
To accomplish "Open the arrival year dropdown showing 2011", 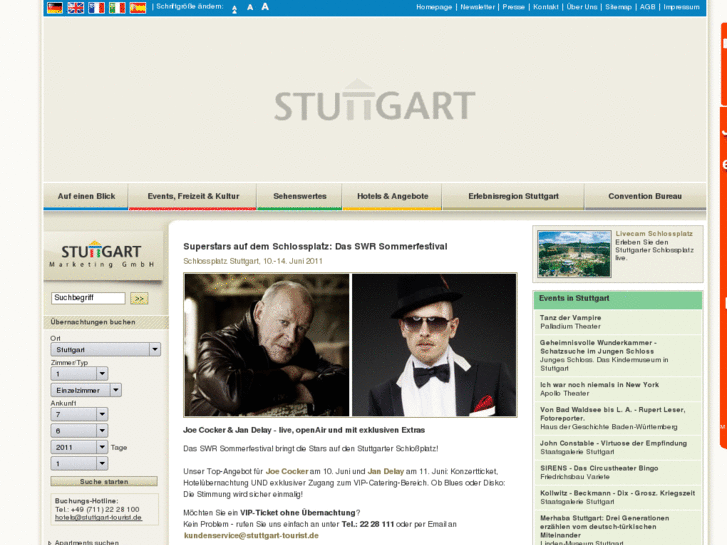I will point(79,447).
